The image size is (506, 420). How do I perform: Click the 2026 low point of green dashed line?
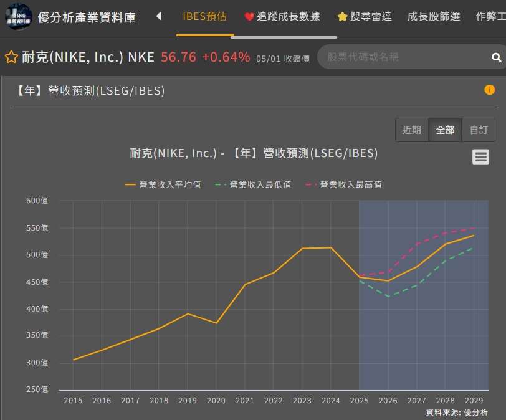click(388, 297)
